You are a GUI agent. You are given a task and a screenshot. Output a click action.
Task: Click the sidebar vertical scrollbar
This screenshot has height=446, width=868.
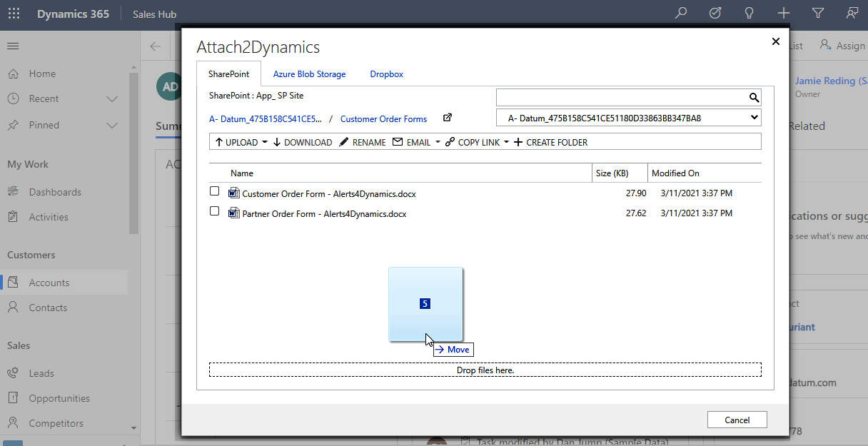[x=133, y=153]
